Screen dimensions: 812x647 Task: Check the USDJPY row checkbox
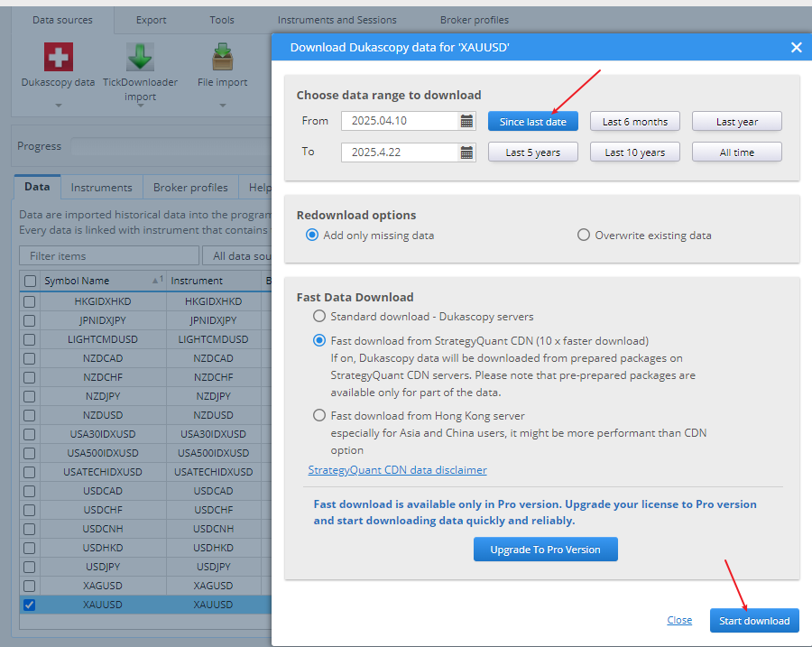(30, 567)
